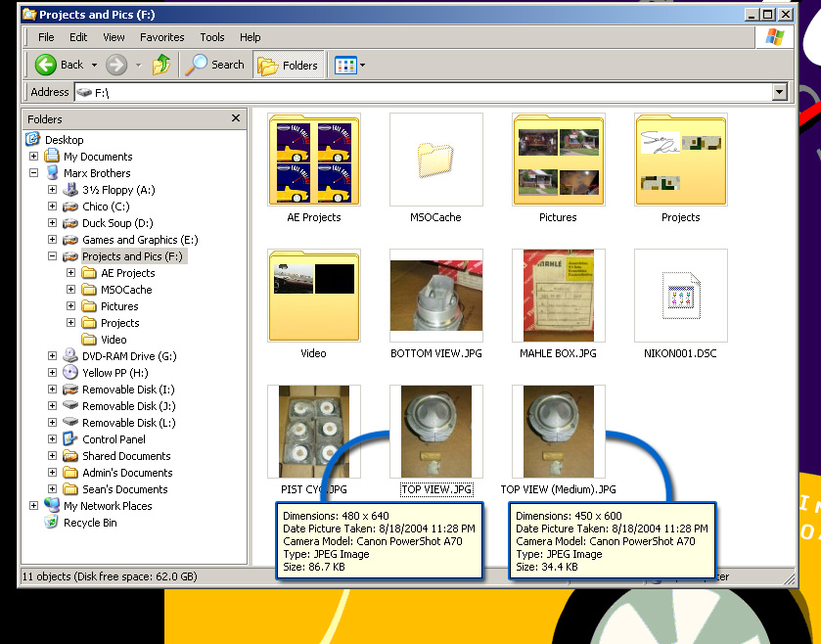Open the Control Panel icon in tree
Image resolution: width=821 pixels, height=644 pixels.
click(x=70, y=438)
